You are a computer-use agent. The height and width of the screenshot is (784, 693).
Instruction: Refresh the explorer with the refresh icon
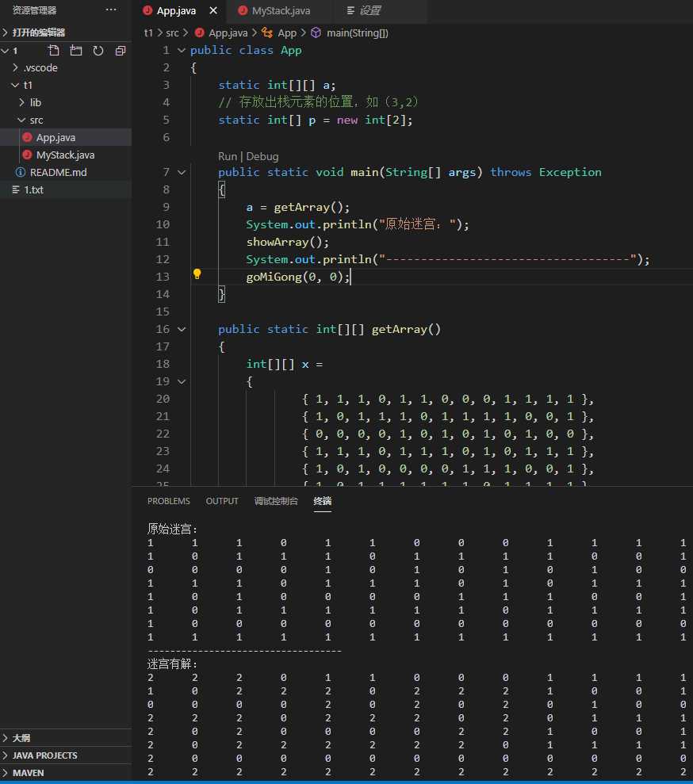tap(98, 51)
